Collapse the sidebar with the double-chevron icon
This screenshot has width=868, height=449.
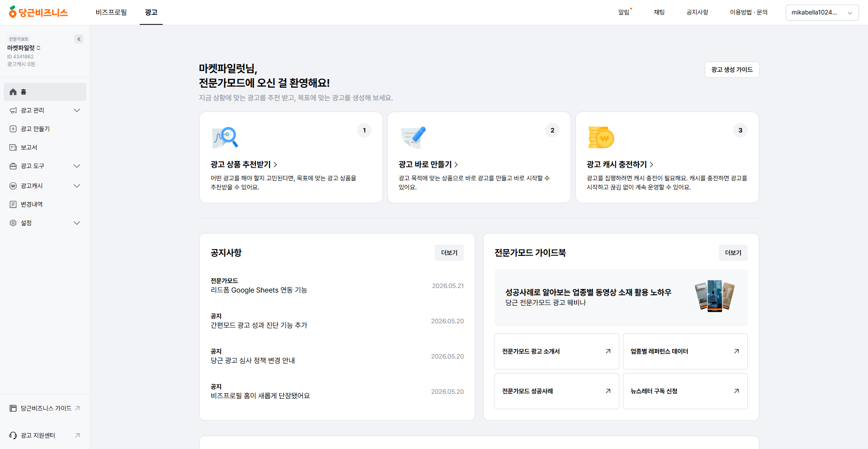[79, 39]
